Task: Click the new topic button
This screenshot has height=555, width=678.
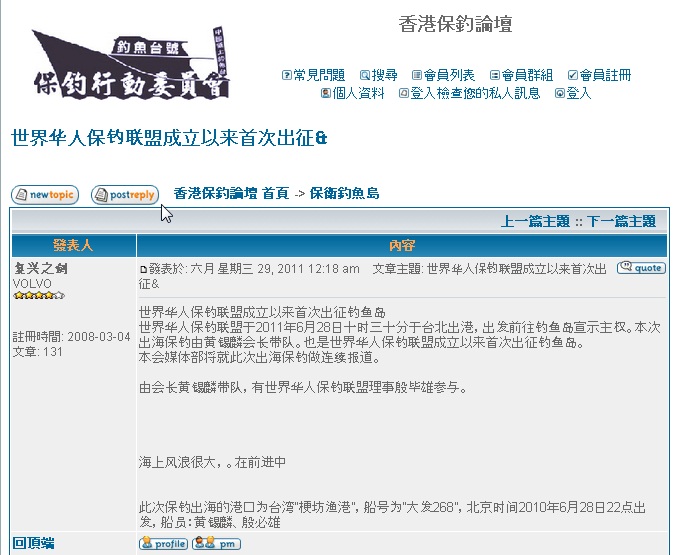Action: 45,195
